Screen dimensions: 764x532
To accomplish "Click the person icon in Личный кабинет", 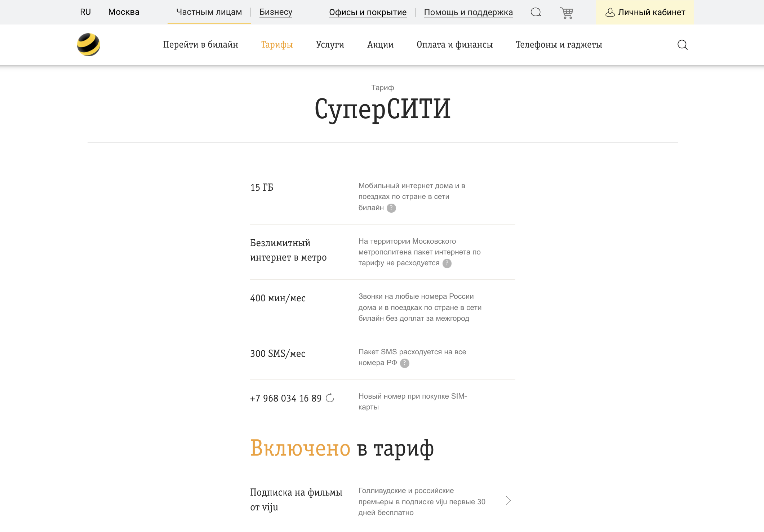I will point(610,12).
